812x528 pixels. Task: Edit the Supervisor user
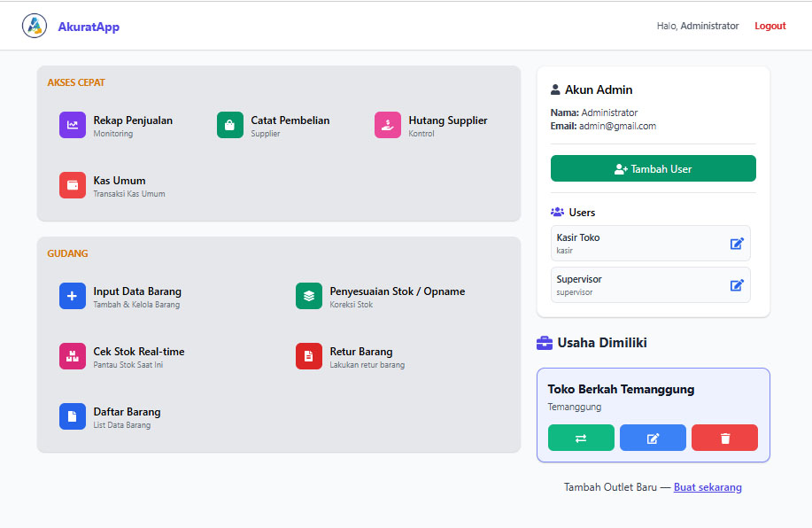tap(737, 285)
